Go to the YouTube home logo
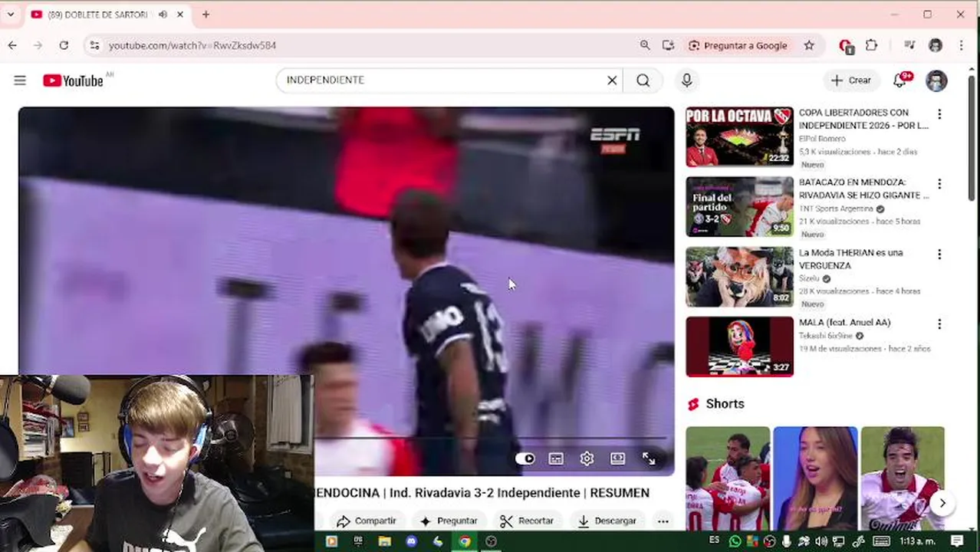This screenshot has width=980, height=552. click(x=73, y=80)
